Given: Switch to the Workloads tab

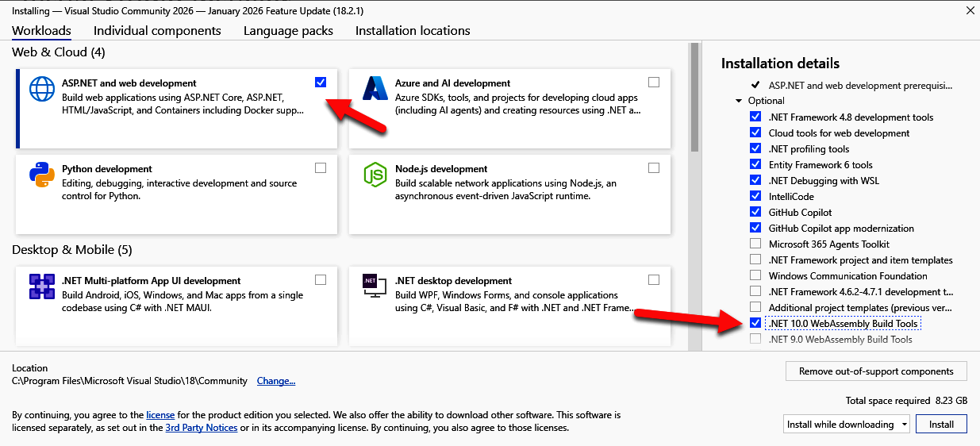Looking at the screenshot, I should (x=41, y=31).
